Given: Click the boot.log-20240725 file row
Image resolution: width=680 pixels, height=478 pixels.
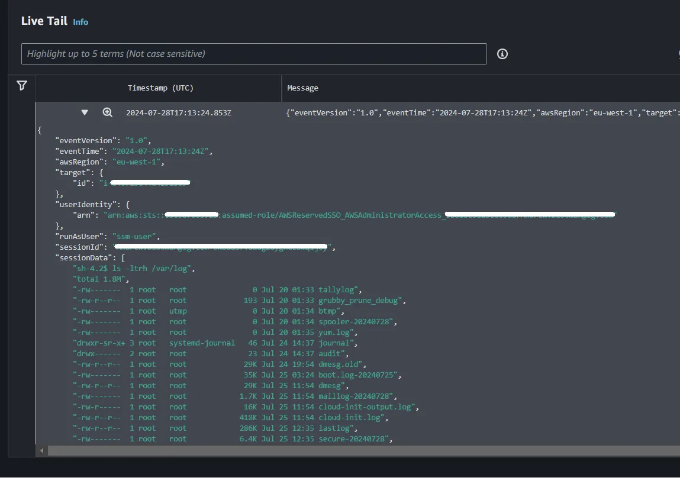Looking at the screenshot, I should [x=237, y=375].
